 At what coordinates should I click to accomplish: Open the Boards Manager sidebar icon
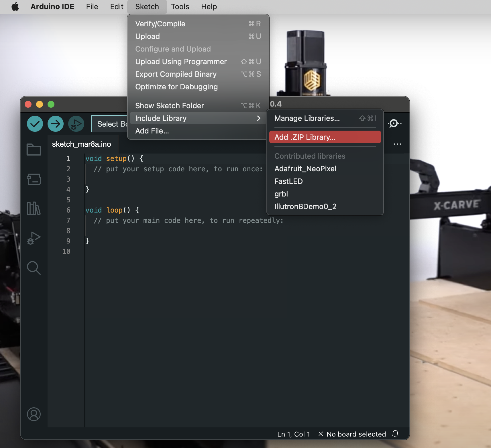point(34,179)
